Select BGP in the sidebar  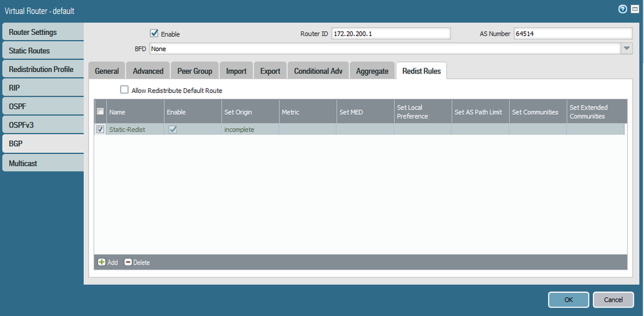(x=43, y=144)
